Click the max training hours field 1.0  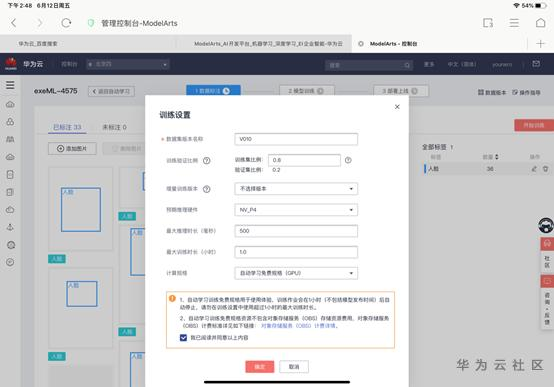(296, 252)
